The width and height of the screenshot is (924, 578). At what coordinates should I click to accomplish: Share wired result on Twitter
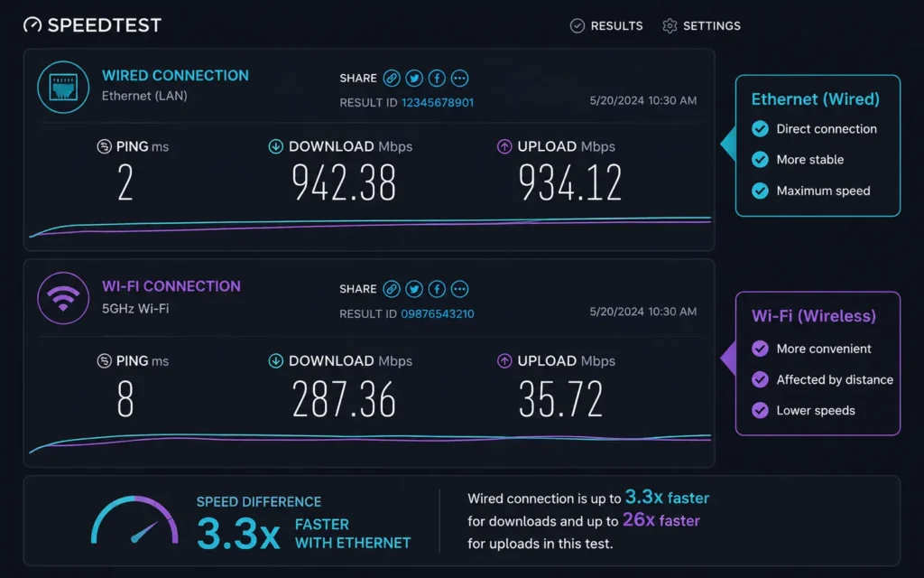(414, 78)
